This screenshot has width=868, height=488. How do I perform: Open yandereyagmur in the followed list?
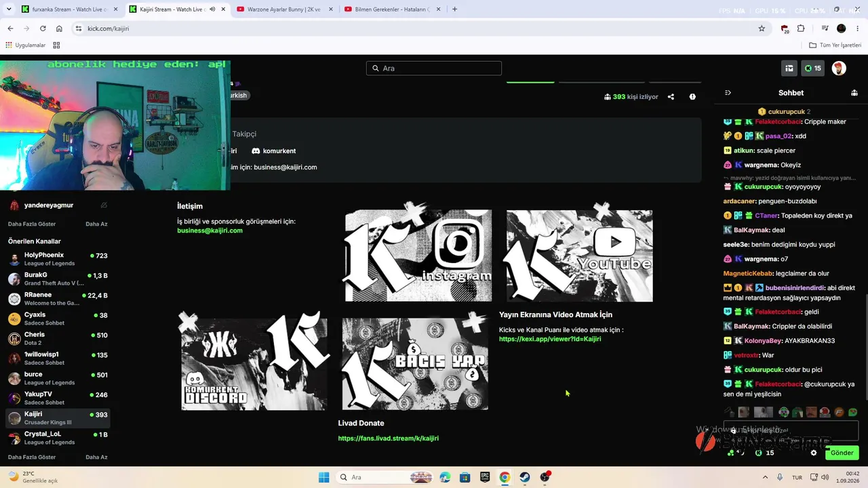point(58,205)
